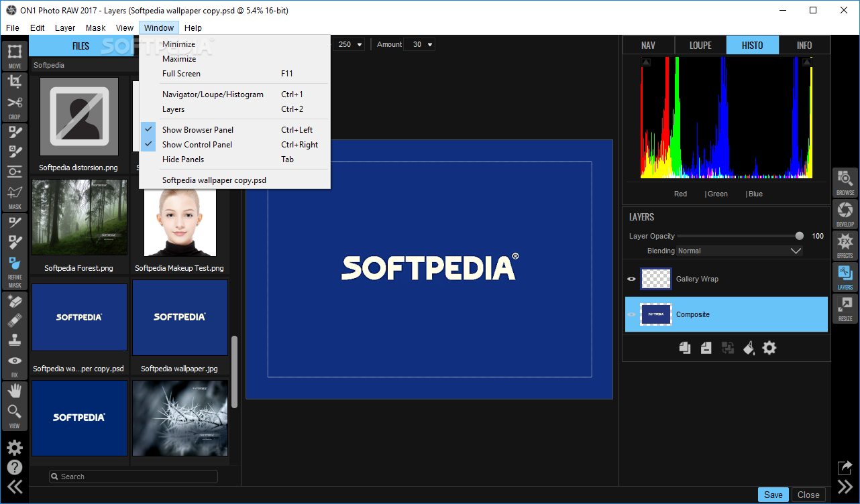This screenshot has height=504, width=860.
Task: Collapse right panel with double-arrow icon
Action: [845, 487]
